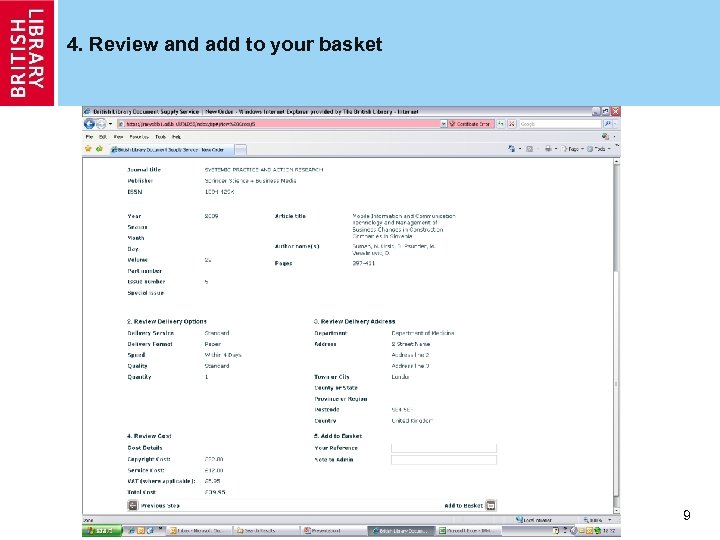Click the browser Forward arrow button
The height and width of the screenshot is (540, 720).
(x=101, y=124)
